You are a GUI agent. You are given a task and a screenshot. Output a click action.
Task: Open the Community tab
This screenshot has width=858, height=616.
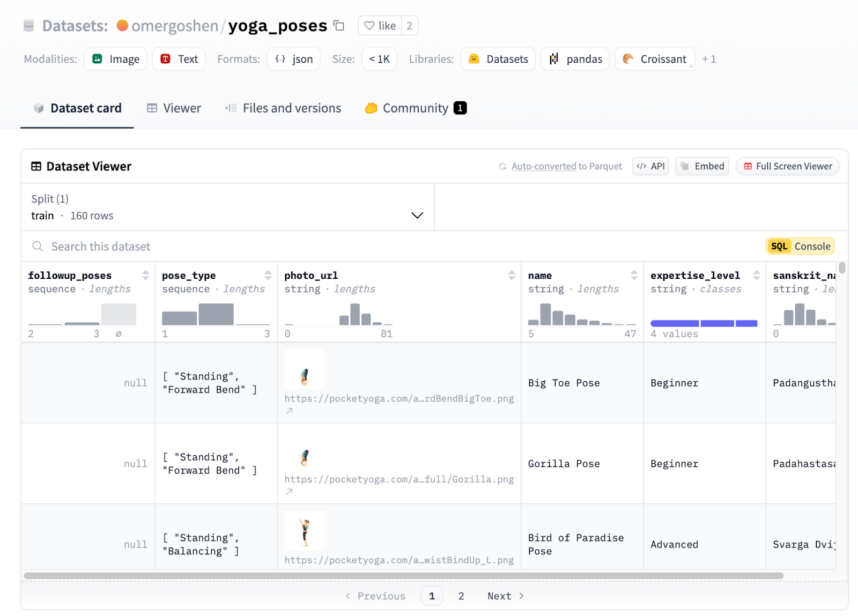(415, 108)
